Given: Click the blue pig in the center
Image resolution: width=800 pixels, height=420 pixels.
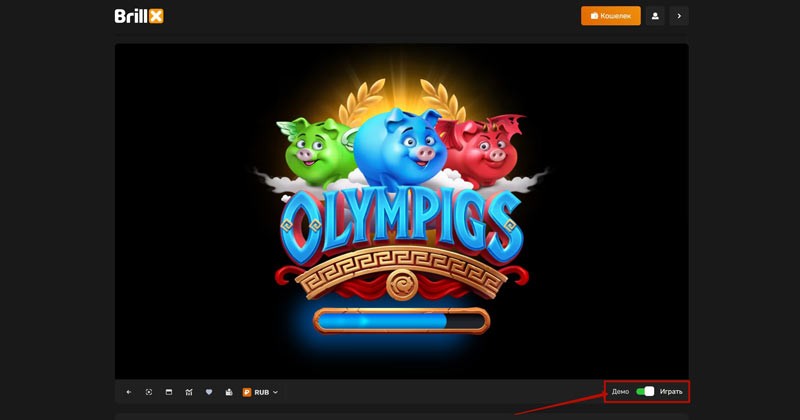Looking at the screenshot, I should (398, 145).
